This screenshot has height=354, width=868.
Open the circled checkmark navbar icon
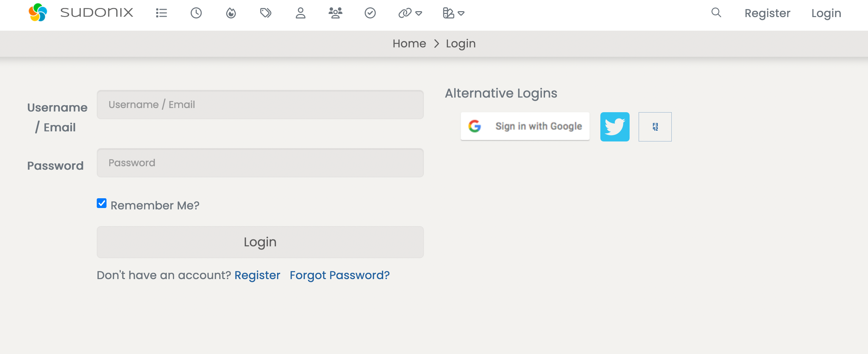tap(370, 13)
